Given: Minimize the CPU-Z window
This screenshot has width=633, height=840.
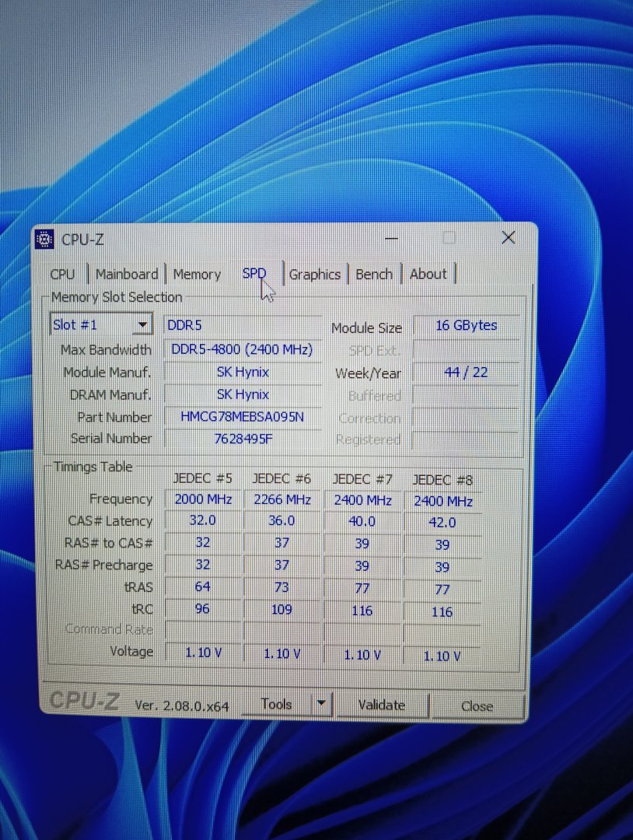Looking at the screenshot, I should click(391, 238).
